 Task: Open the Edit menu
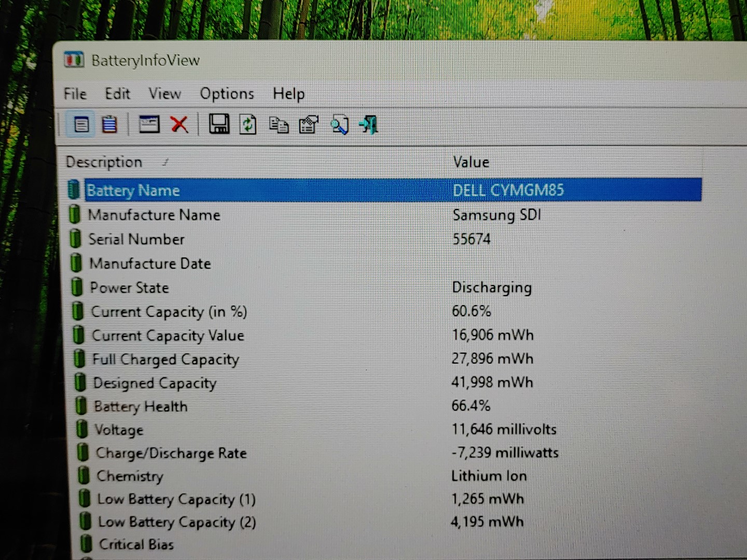[x=118, y=94]
